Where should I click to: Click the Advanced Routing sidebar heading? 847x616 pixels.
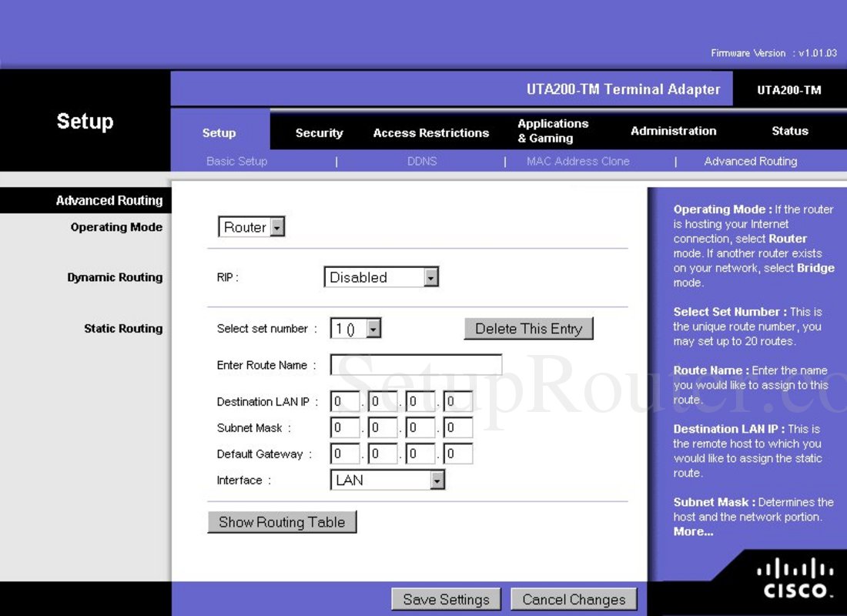(109, 200)
